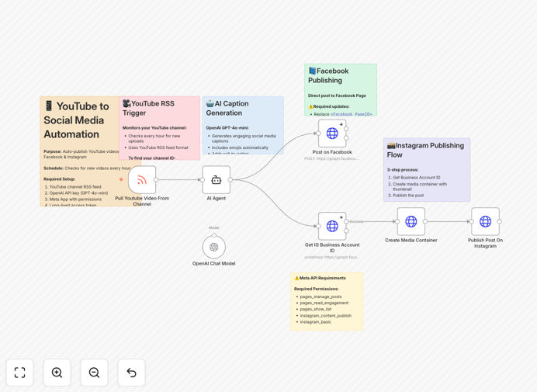
Task: Select the purple Instagram Publishing Flow note
Action: [427, 170]
